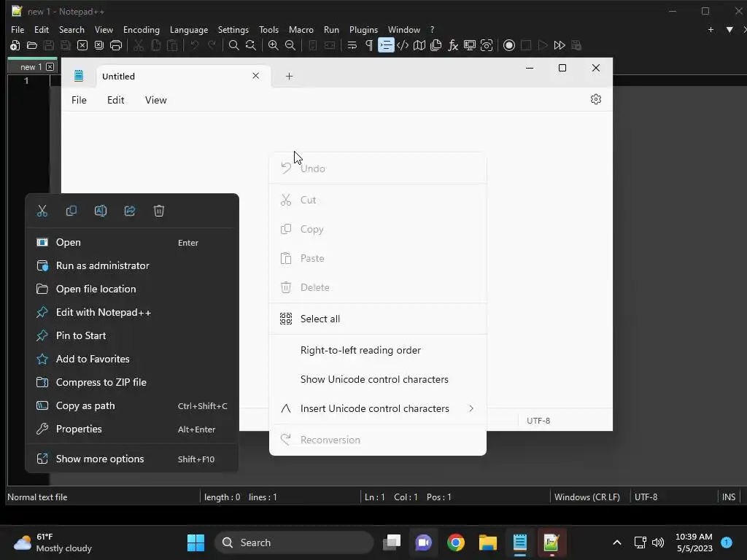
Task: Click the Share icon in dark context menu
Action: [x=130, y=211]
